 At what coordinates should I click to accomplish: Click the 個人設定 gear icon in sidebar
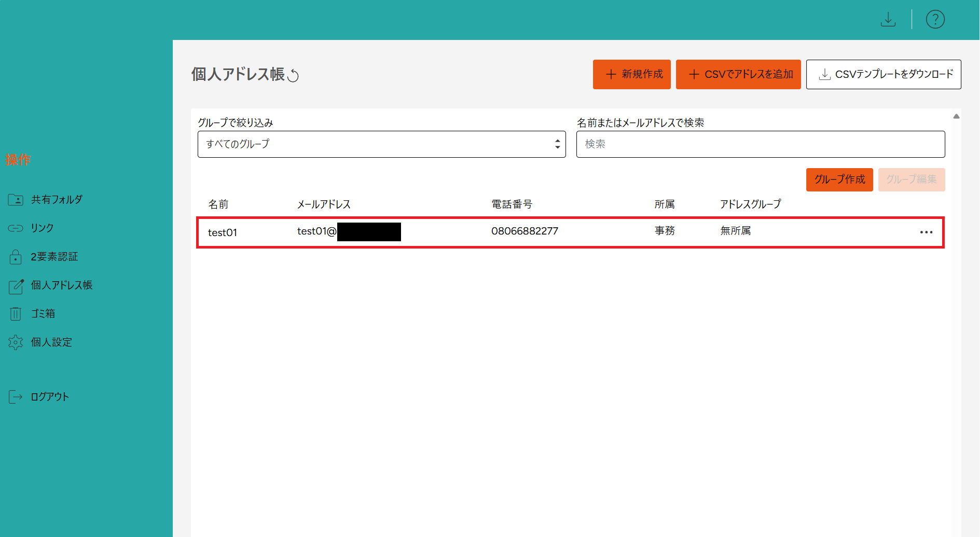point(16,342)
